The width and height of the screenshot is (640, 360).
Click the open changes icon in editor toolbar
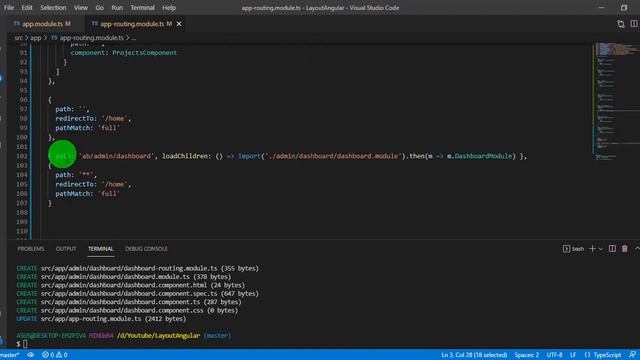621,24
